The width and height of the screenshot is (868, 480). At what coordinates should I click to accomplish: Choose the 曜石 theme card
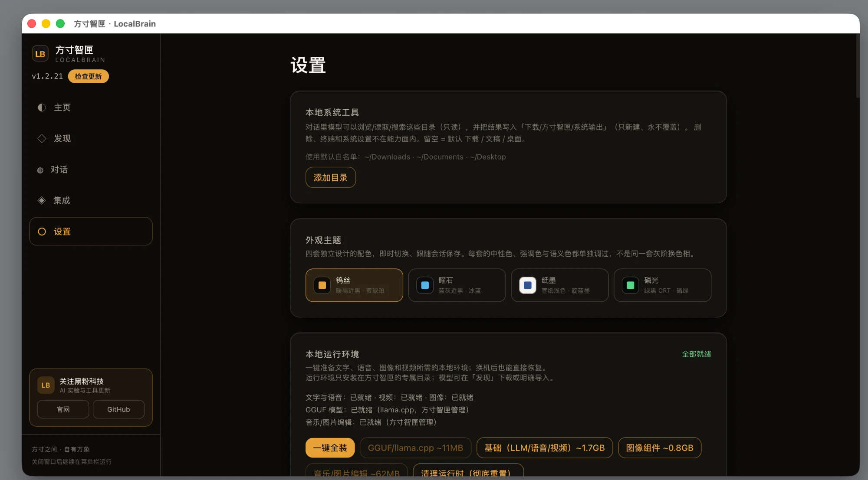click(x=457, y=285)
